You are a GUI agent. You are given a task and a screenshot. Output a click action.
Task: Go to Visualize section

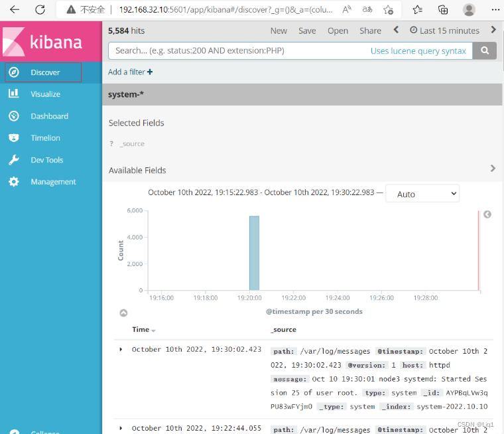pyautogui.click(x=45, y=94)
